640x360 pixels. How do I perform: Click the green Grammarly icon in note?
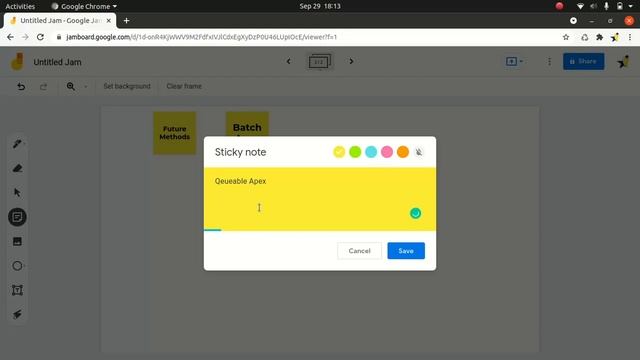[415, 213]
